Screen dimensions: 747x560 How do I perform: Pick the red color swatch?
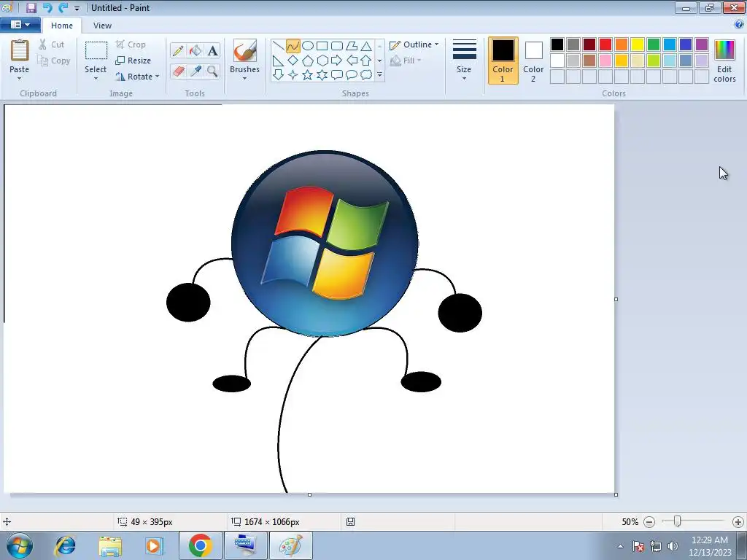pos(605,44)
